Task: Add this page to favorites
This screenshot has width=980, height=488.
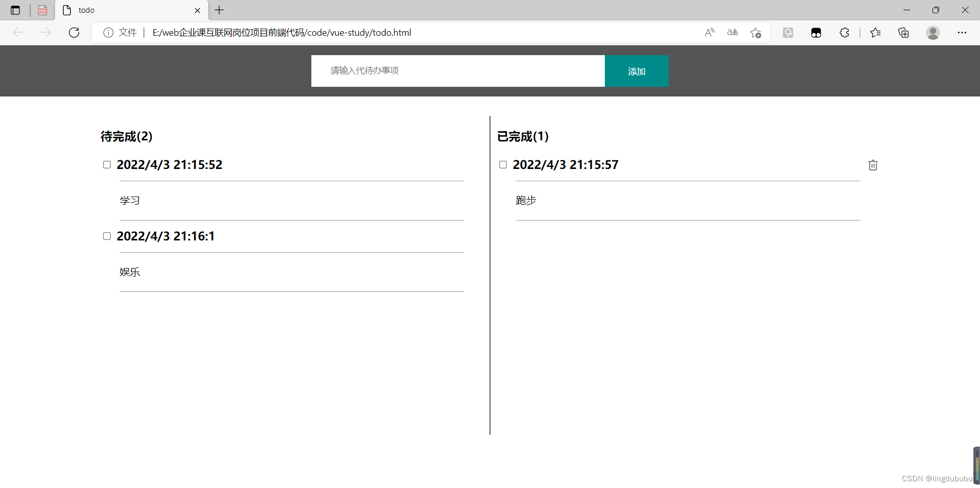Action: click(x=755, y=33)
